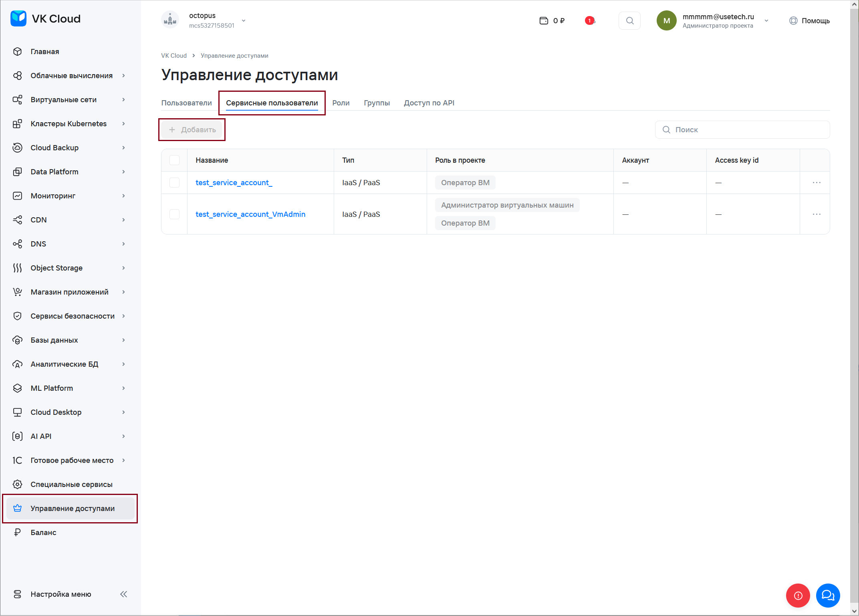Open the test_service_account_VmAdmin link
The height and width of the screenshot is (616, 859).
(250, 214)
